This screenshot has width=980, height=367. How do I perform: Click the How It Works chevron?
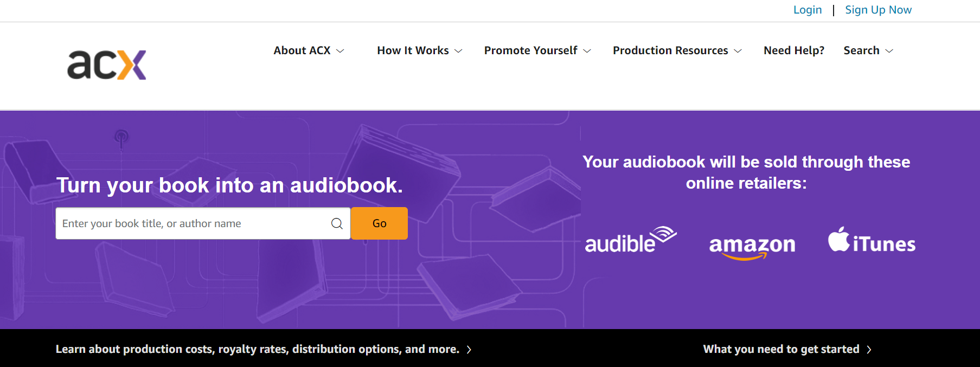point(458,51)
